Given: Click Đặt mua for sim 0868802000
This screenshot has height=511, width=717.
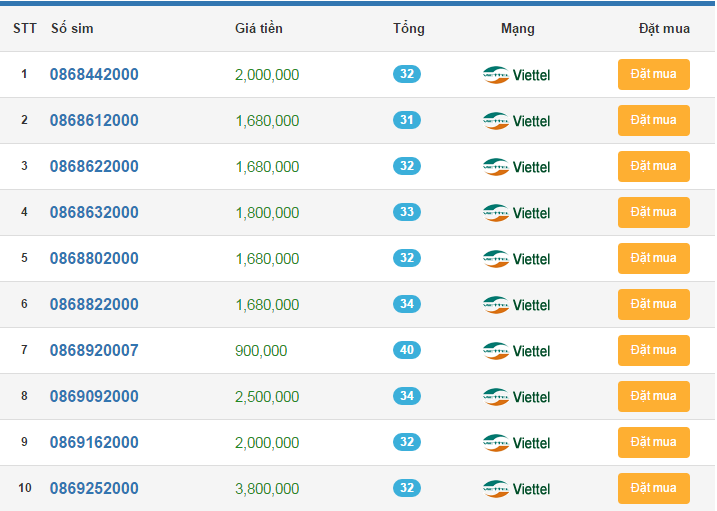Looking at the screenshot, I should tap(653, 258).
